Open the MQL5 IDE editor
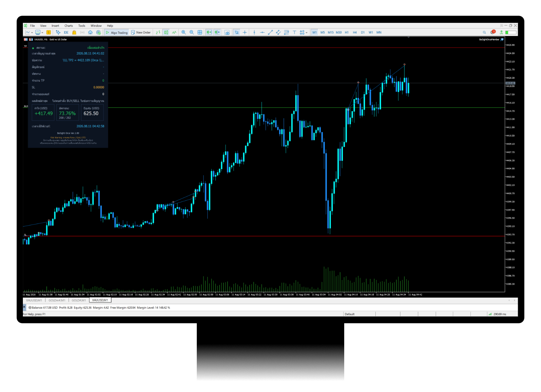The height and width of the screenshot is (392, 541). click(66, 32)
